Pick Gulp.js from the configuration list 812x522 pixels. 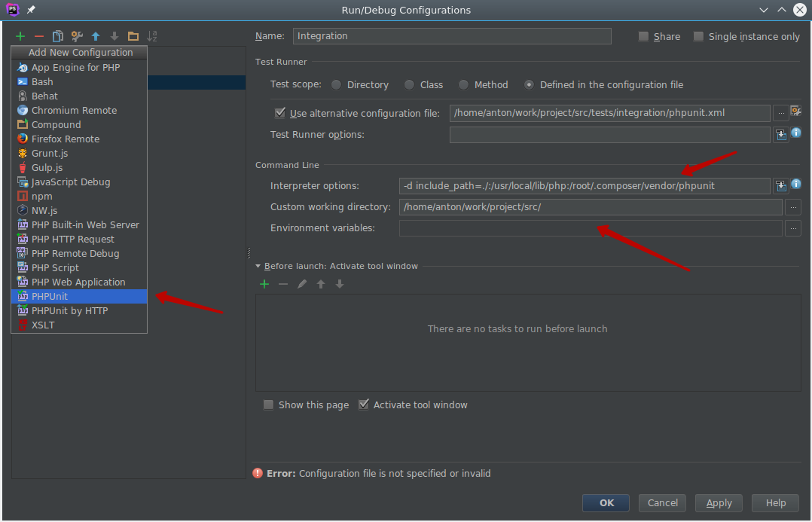(79, 168)
